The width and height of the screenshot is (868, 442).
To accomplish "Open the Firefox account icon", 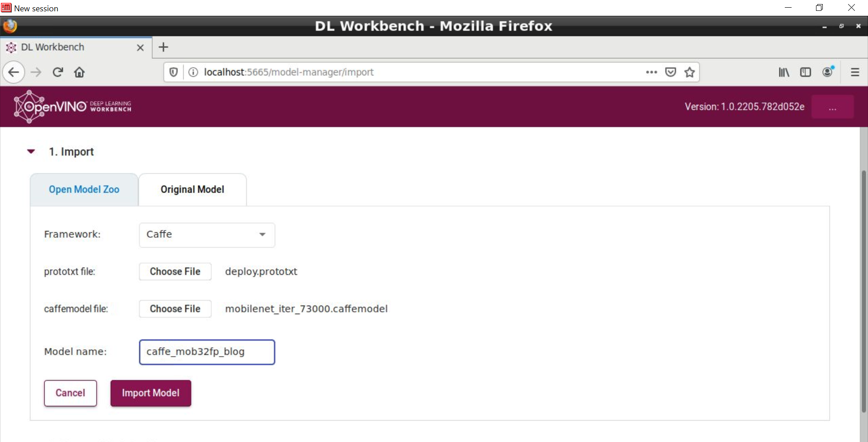I will click(x=828, y=72).
